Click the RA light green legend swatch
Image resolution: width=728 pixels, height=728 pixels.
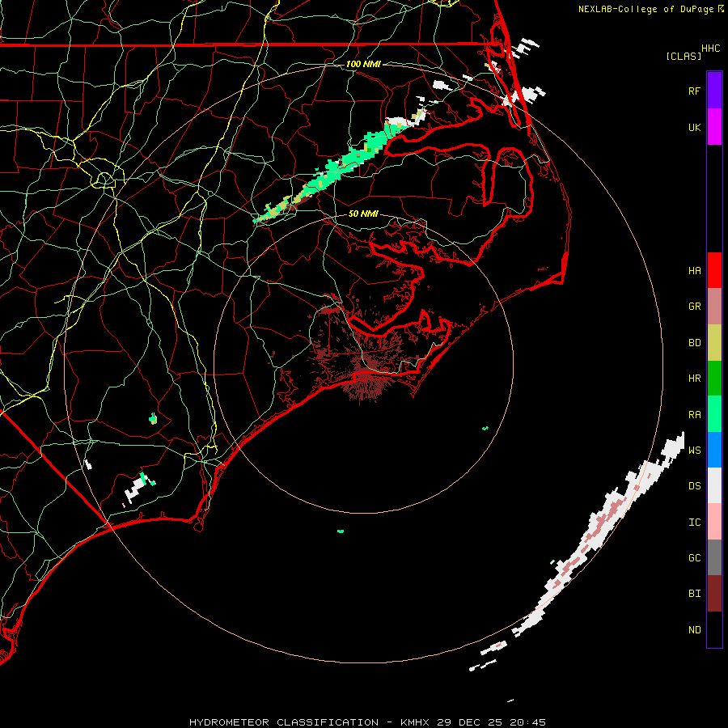[714, 414]
